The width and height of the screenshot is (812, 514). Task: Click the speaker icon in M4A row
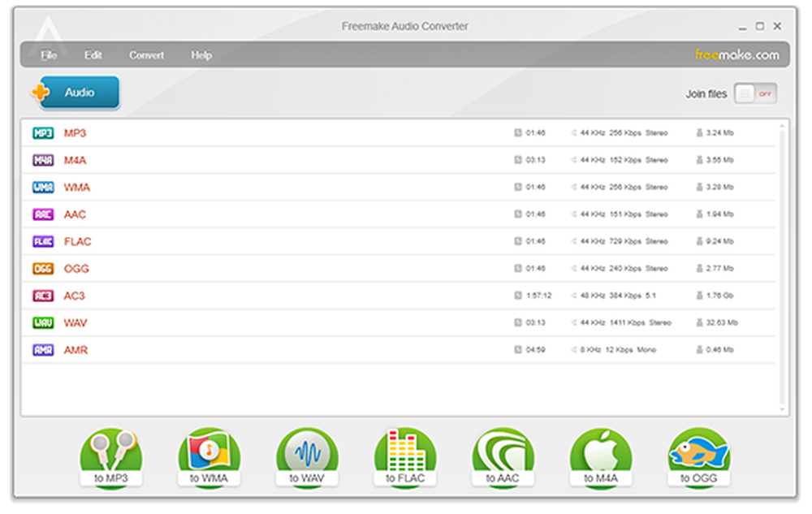(574, 160)
